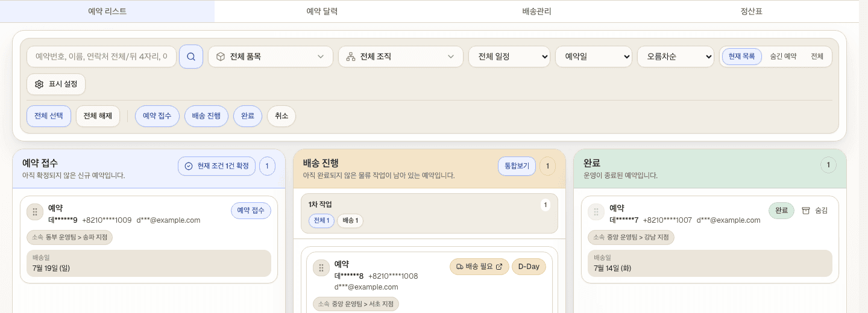Open the 정산표 tab
The image size is (868, 313).
point(751,11)
